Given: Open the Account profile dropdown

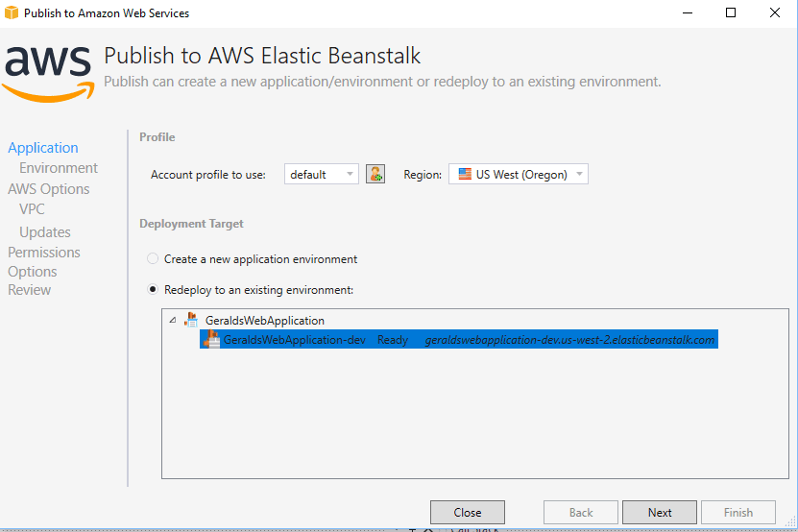Looking at the screenshot, I should tap(321, 174).
